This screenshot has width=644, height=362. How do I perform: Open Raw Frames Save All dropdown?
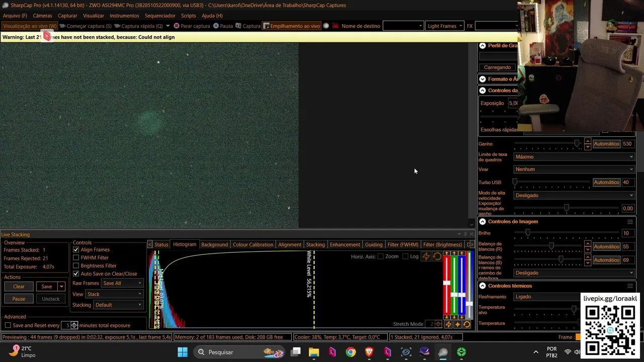pos(122,283)
